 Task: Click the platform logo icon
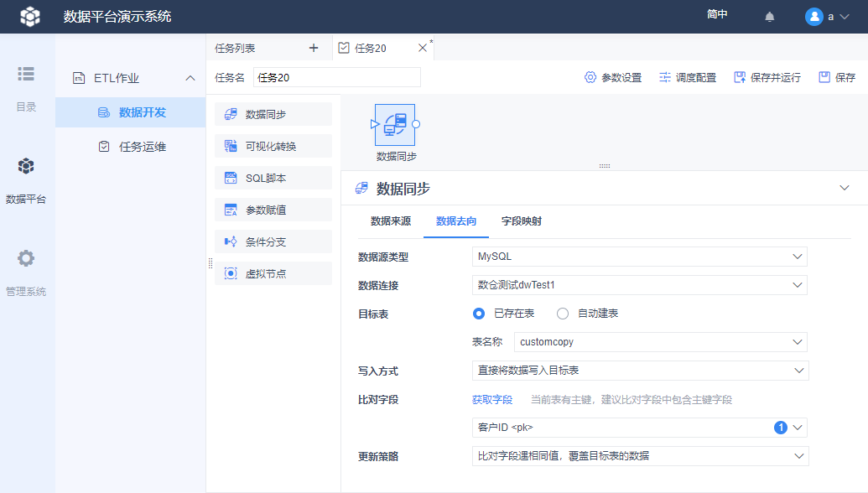click(x=30, y=16)
